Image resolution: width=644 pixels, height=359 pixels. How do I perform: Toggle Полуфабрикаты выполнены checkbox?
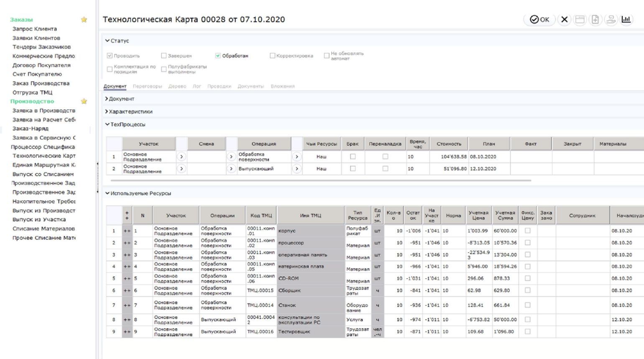(x=164, y=69)
